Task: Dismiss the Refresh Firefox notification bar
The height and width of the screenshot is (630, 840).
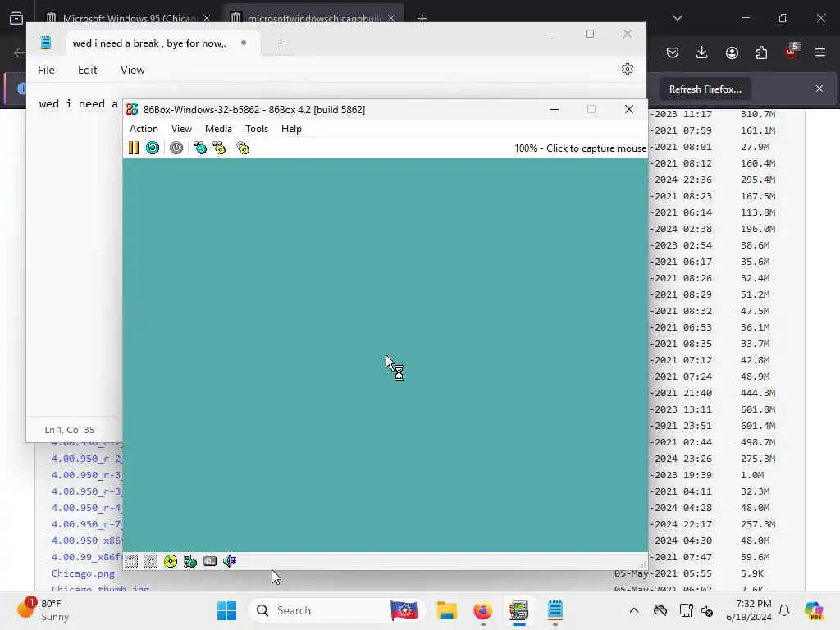Action: [x=819, y=89]
